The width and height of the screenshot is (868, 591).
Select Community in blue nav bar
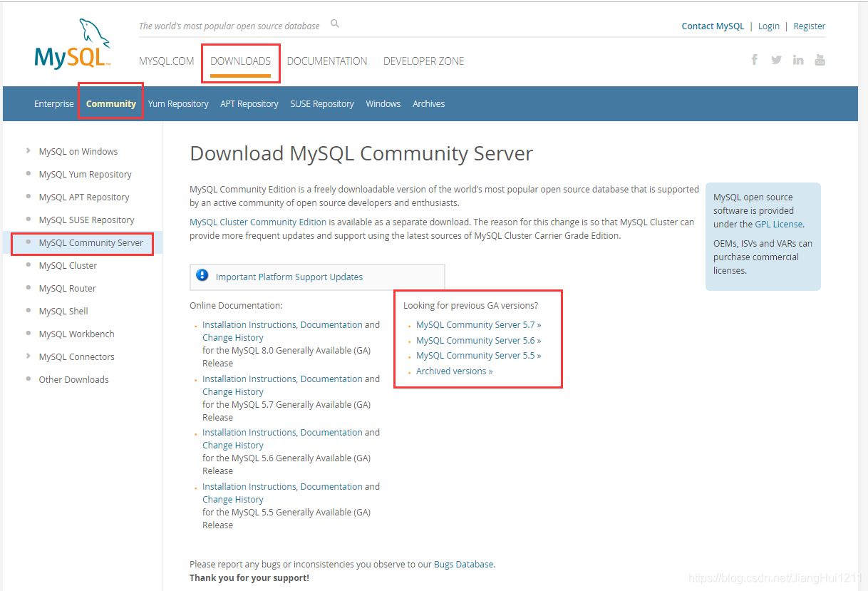pos(111,104)
